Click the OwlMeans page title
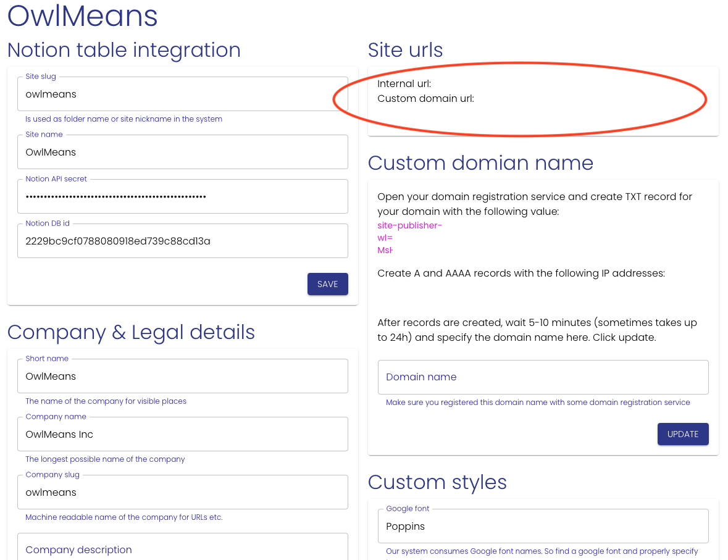Viewport: 728px width, 560px height. (83, 16)
